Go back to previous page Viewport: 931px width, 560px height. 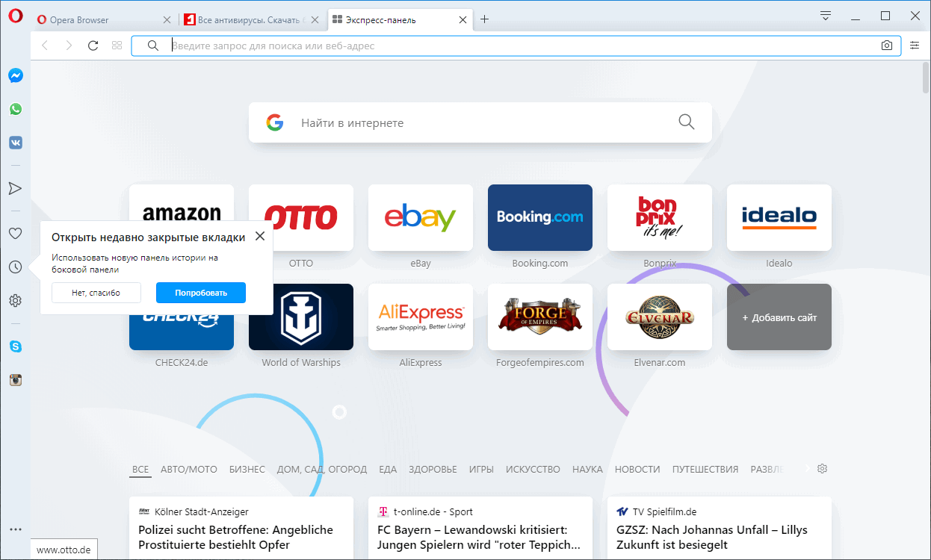point(45,46)
